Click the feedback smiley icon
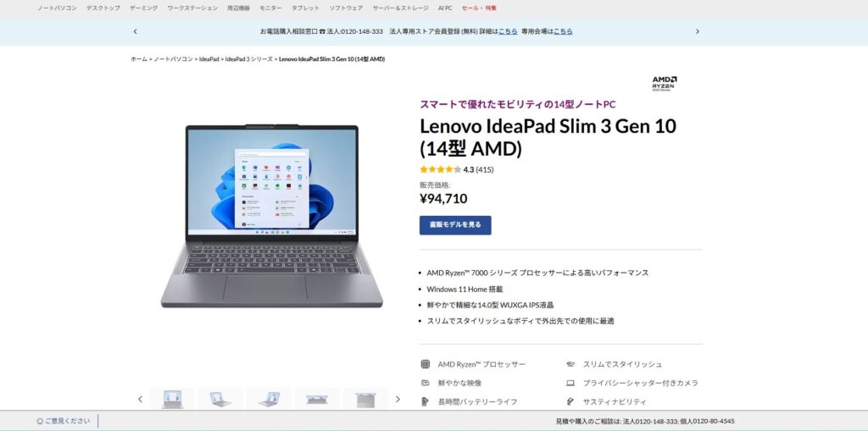Screen dimensions: 868x431 40,421
